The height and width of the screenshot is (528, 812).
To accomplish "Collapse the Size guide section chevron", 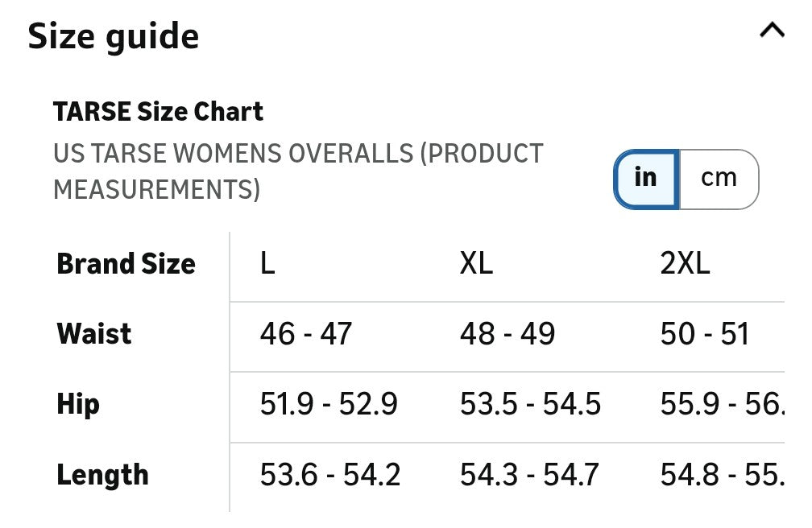I will 771,31.
